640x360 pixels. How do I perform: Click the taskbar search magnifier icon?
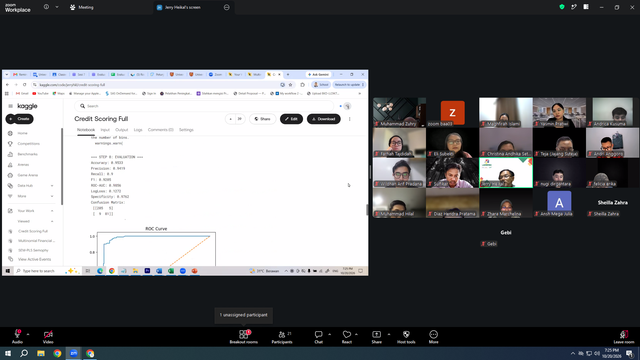click(24, 353)
